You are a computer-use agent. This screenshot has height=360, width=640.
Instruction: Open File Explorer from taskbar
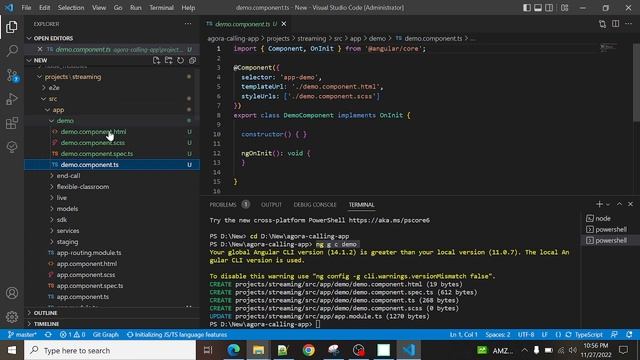point(258,350)
